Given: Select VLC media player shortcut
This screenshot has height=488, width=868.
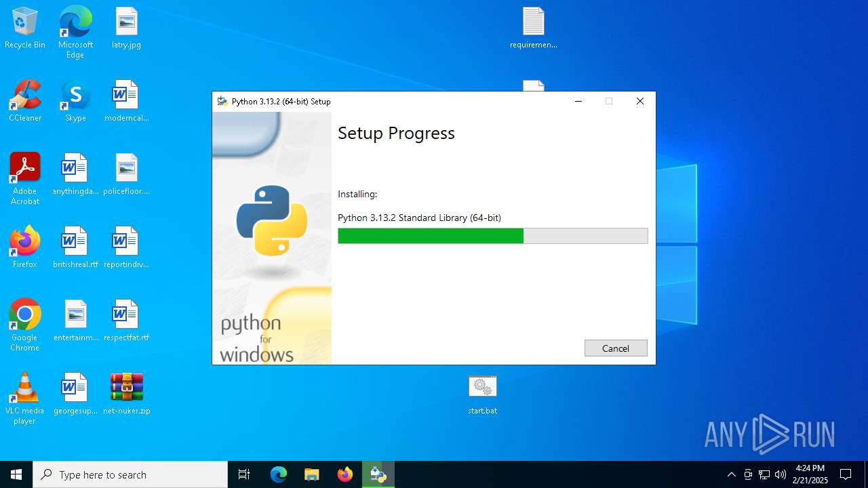Looking at the screenshot, I should click(x=25, y=399).
